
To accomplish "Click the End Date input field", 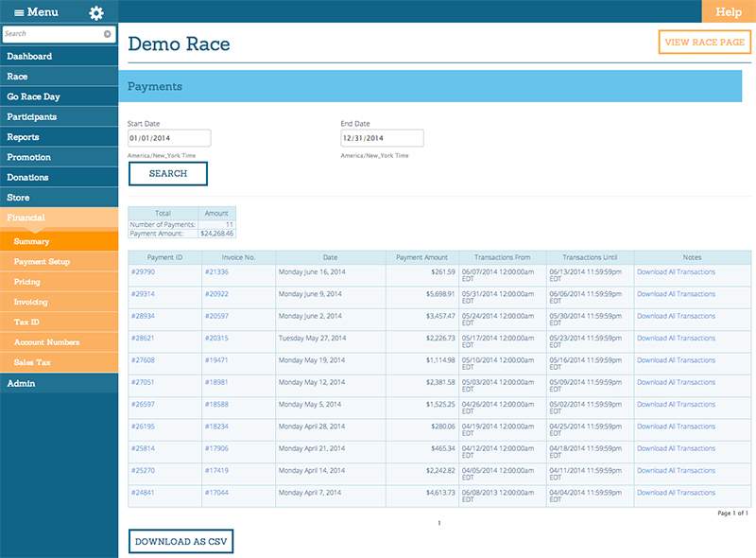I will coord(382,139).
